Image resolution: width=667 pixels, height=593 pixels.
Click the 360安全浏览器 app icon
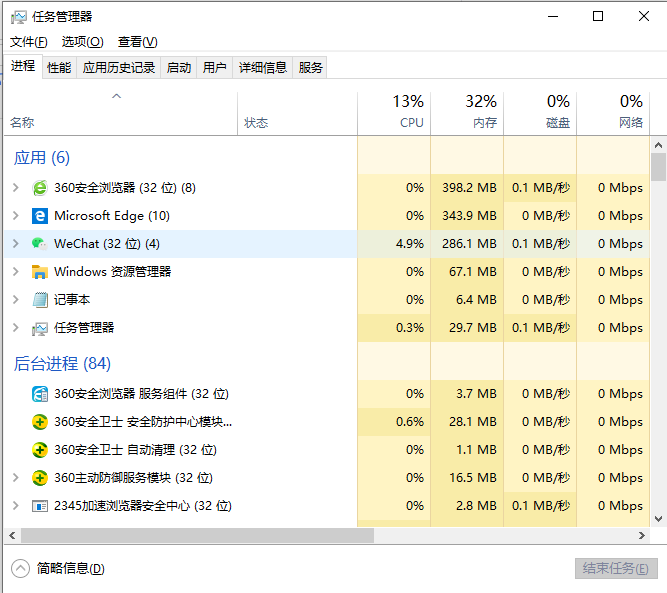40,188
